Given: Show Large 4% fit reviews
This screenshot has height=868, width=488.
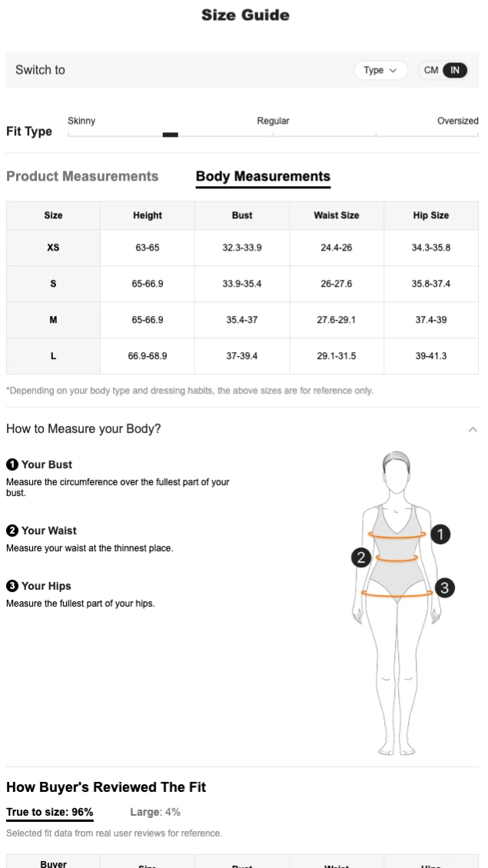Looking at the screenshot, I should point(155,812).
